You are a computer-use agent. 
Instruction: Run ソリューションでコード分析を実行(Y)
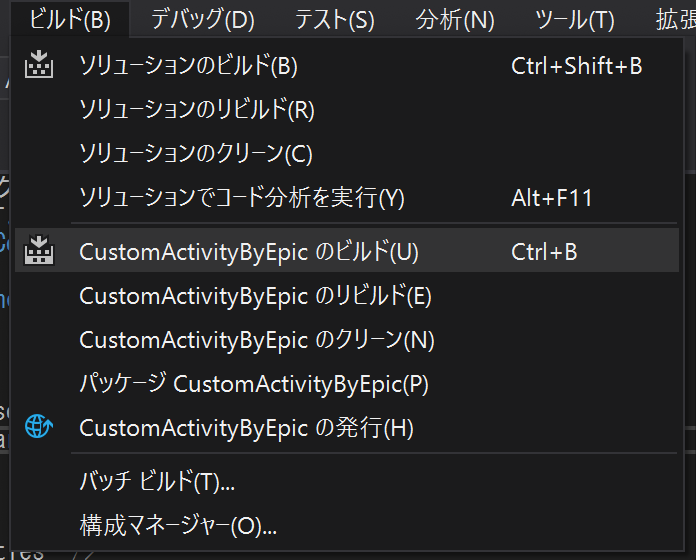pyautogui.click(x=347, y=198)
